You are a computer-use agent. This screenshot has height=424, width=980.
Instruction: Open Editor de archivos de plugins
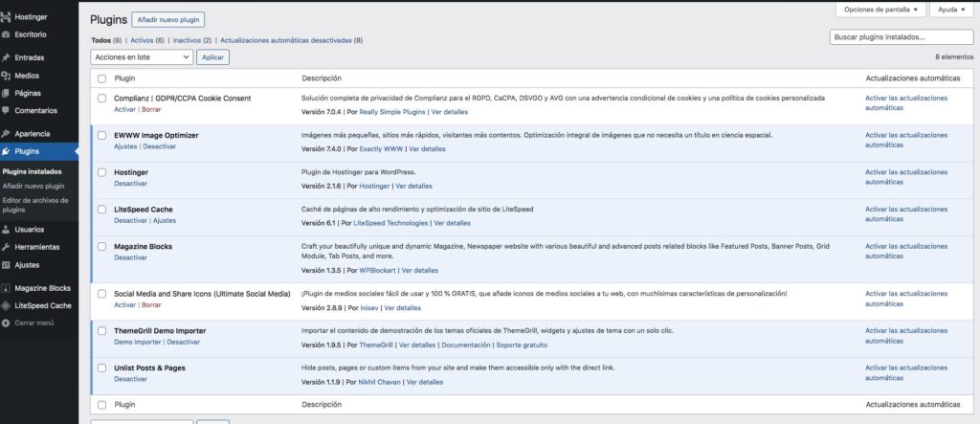[35, 205]
